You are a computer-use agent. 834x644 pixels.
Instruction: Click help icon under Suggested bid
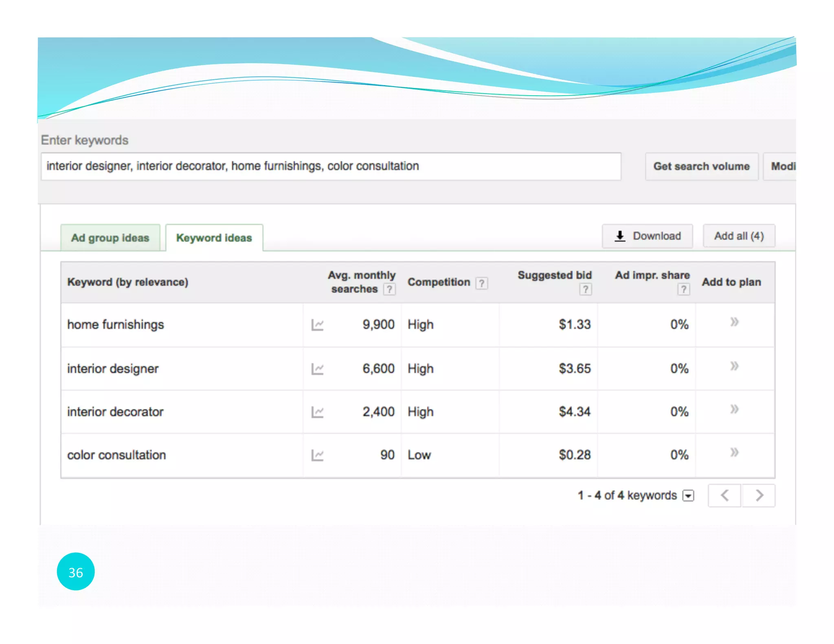click(585, 289)
